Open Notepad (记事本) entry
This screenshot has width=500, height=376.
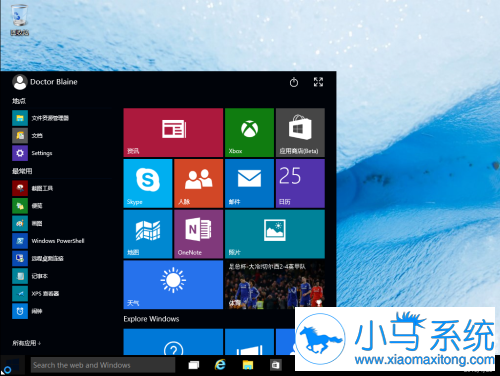click(x=30, y=276)
